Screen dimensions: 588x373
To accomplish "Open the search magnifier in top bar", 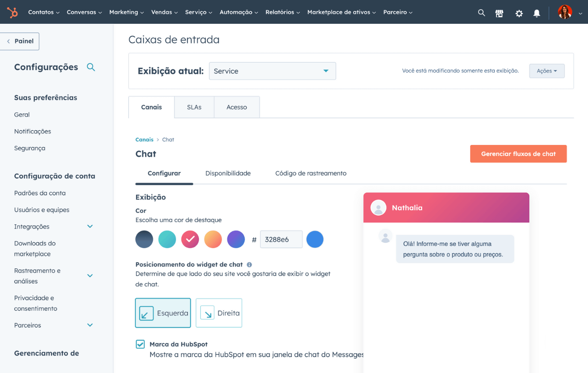I will [x=481, y=13].
